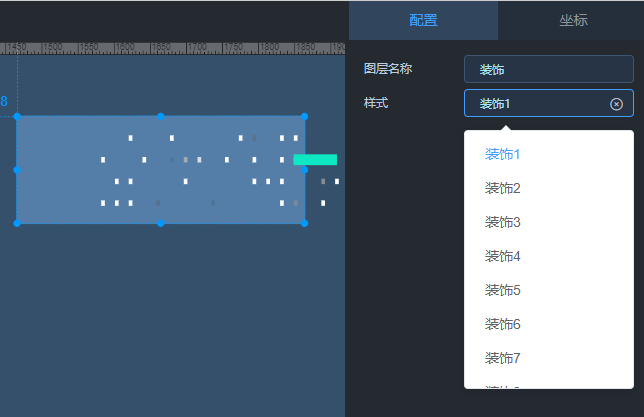Image resolution: width=644 pixels, height=417 pixels.
Task: Click the left-middle resize handle of the selection
Action: tap(17, 170)
